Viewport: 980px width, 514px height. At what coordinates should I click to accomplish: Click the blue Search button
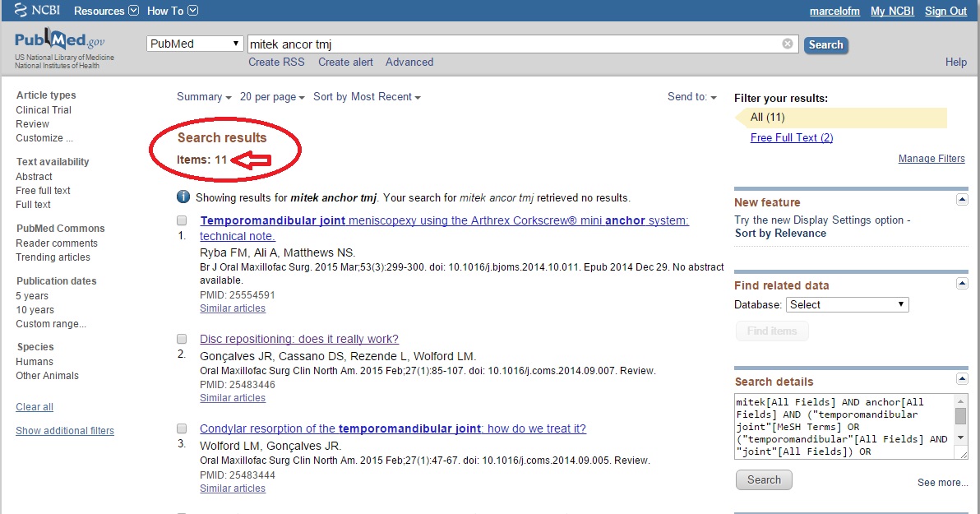825,44
